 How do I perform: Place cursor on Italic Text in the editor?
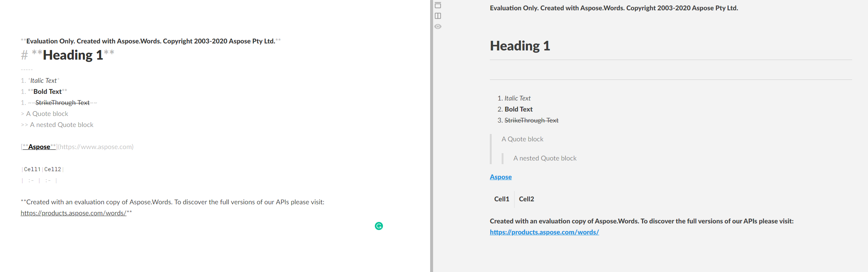[43, 81]
